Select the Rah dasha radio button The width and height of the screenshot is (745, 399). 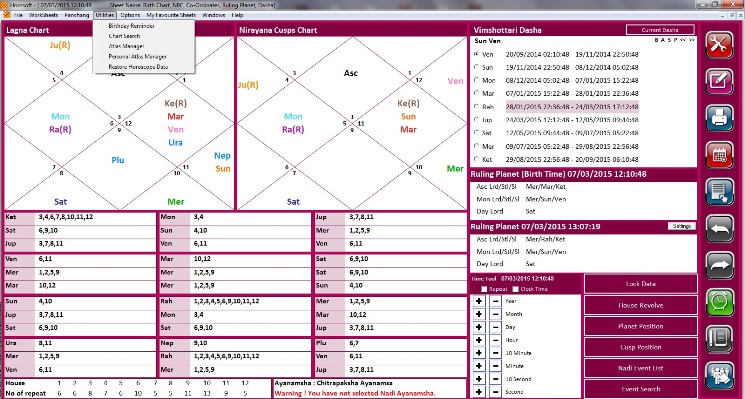[477, 107]
